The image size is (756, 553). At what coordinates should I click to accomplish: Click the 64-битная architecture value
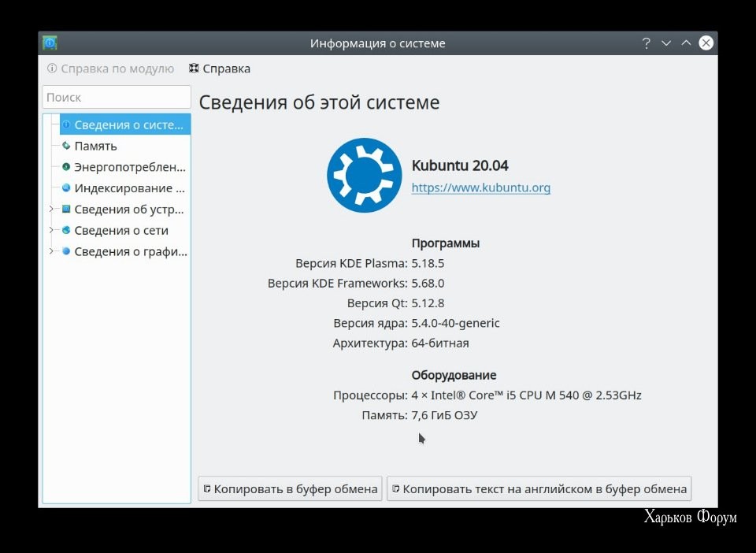(x=439, y=343)
